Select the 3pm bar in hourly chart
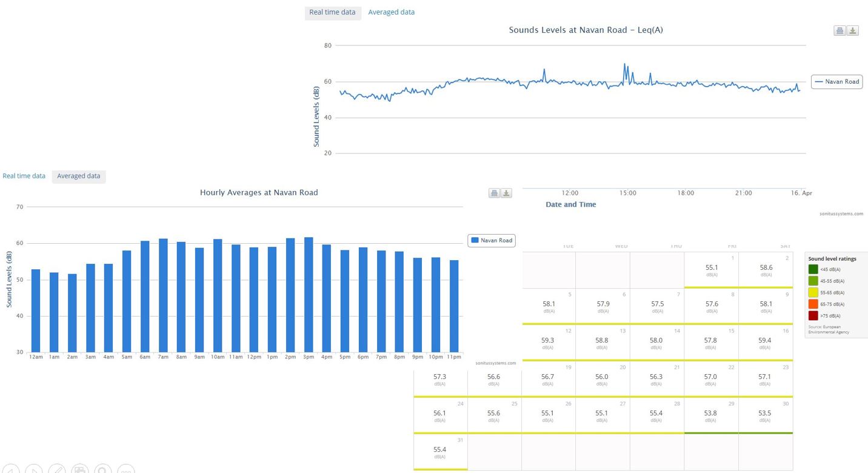This screenshot has width=868, height=473. pyautogui.click(x=309, y=295)
